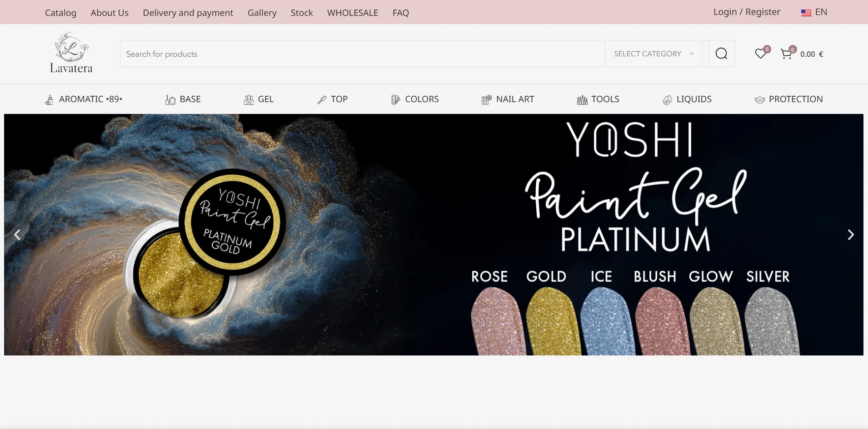This screenshot has width=868, height=429.
Task: Go to Delivery and payment
Action: tap(188, 13)
